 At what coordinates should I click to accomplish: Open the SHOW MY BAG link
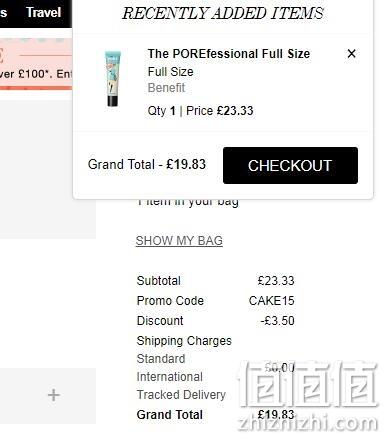[179, 241]
